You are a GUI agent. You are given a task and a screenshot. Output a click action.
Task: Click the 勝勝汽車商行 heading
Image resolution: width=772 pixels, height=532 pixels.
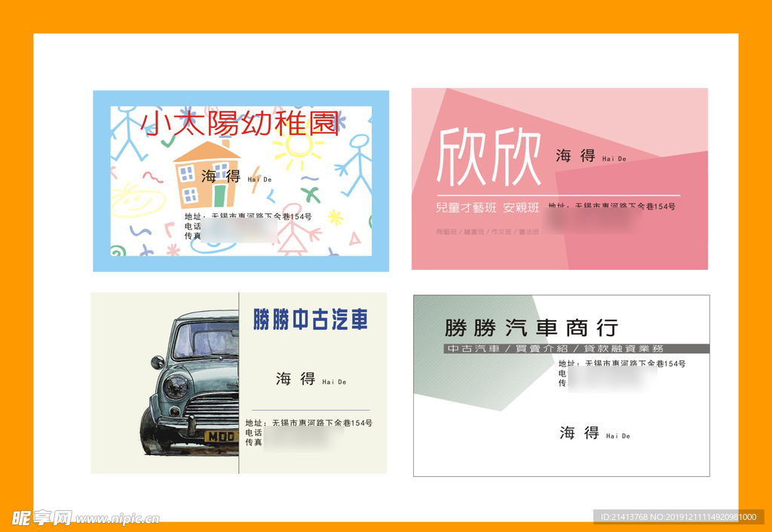coord(531,328)
